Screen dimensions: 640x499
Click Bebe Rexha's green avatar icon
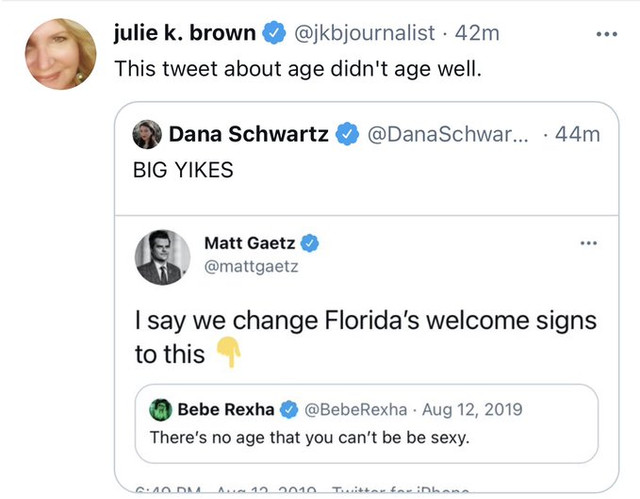point(160,410)
